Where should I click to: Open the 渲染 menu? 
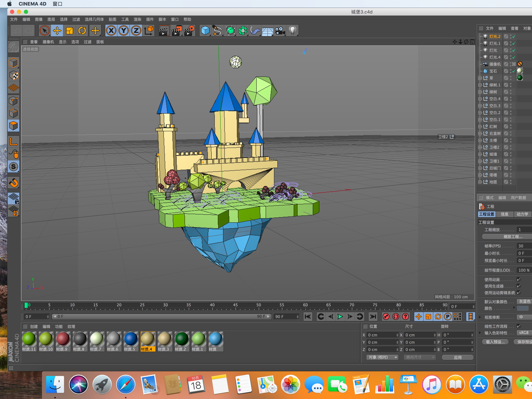(137, 19)
